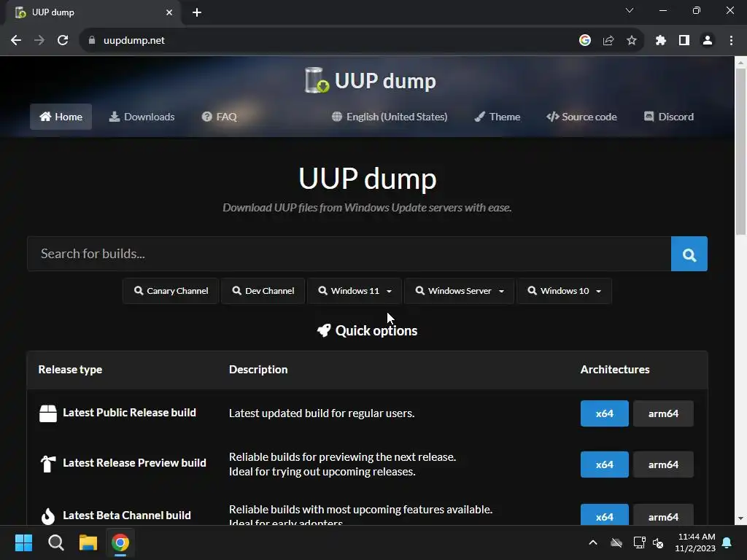Click the browser forward arrow
Viewport: 747px width, 560px height.
tap(39, 41)
